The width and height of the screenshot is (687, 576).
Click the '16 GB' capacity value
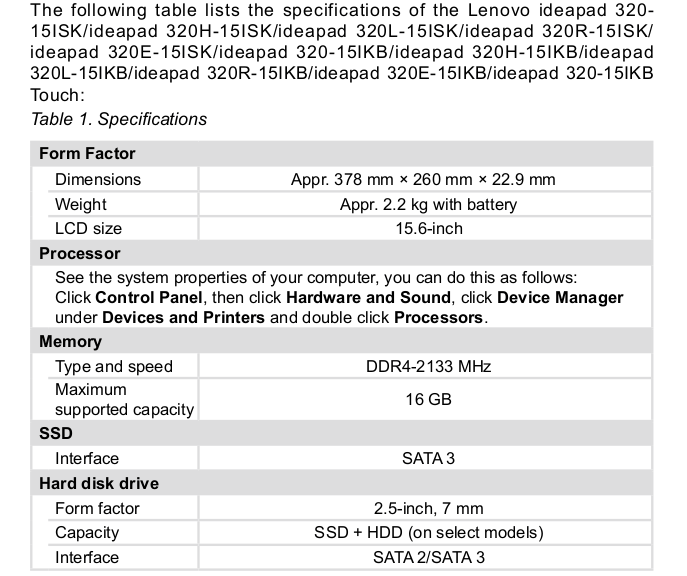tap(428, 399)
